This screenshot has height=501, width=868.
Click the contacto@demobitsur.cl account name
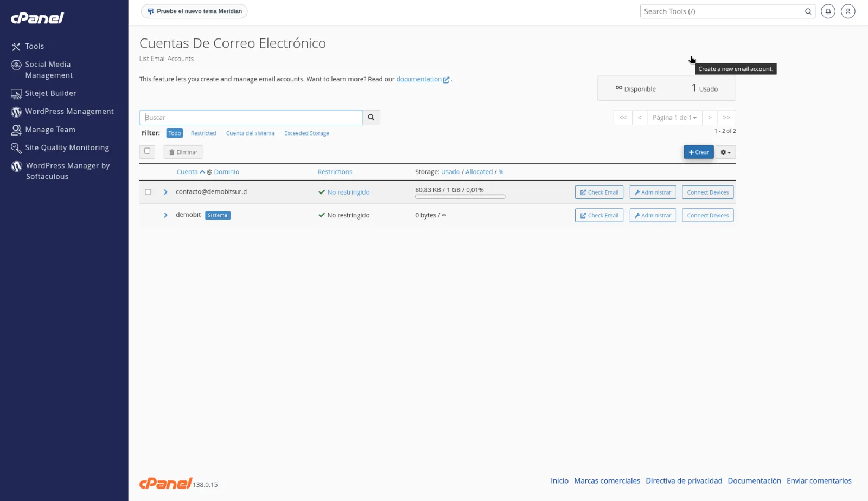pos(212,192)
